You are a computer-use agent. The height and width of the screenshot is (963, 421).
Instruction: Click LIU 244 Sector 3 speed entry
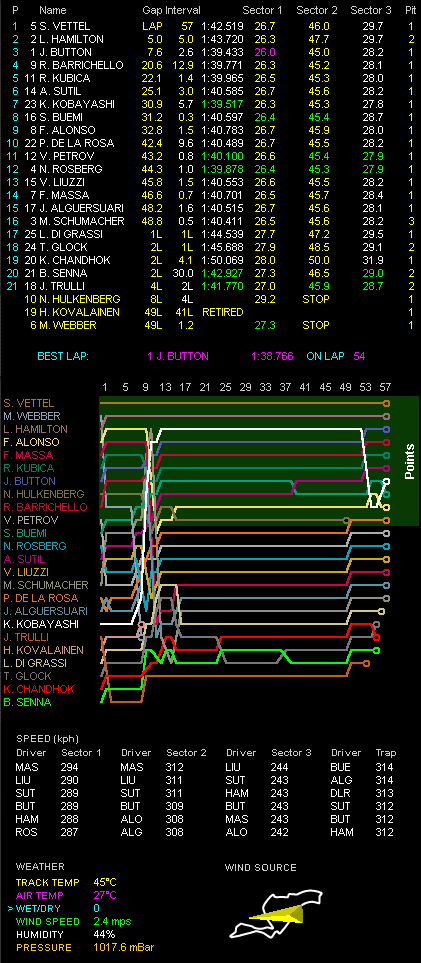256,767
